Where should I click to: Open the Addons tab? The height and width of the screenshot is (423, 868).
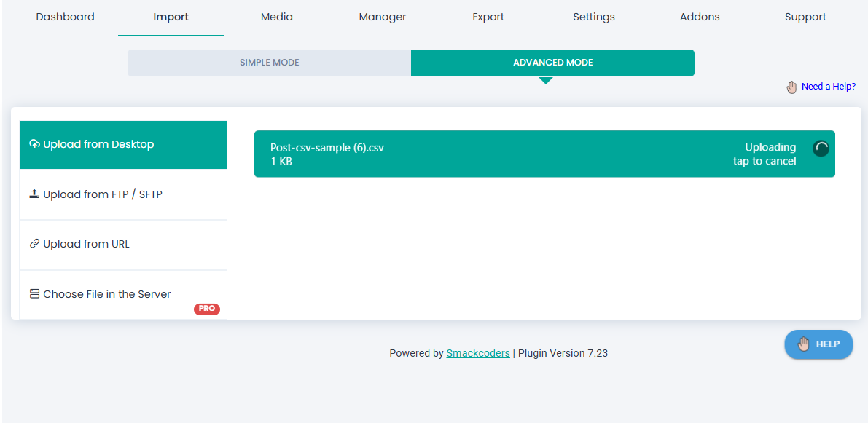700,16
